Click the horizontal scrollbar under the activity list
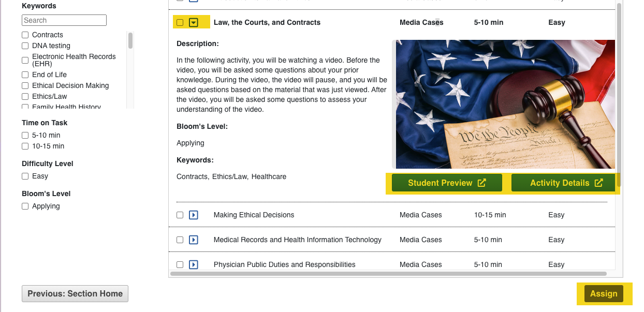Screen dimensions: 644x312 [388, 273]
